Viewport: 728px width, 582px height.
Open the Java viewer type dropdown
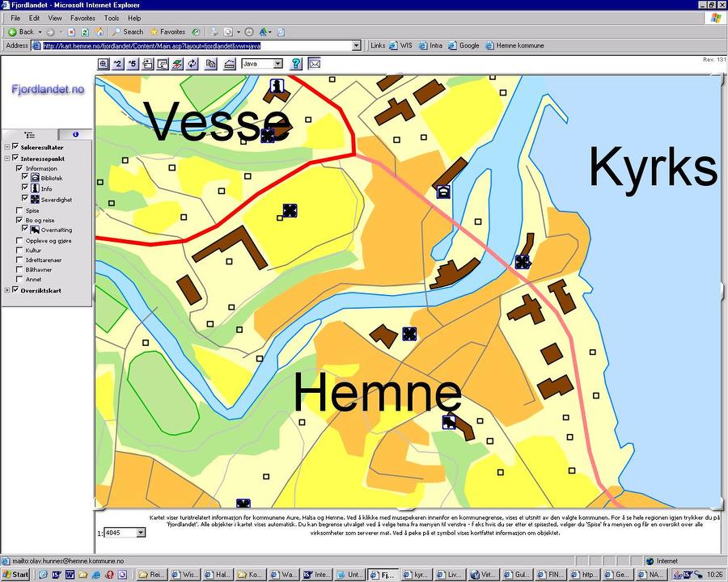[277, 64]
